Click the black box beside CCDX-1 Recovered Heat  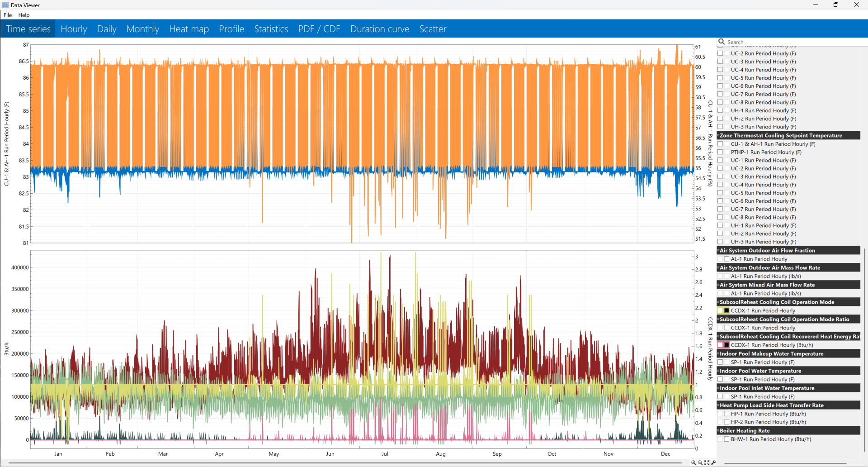click(726, 345)
